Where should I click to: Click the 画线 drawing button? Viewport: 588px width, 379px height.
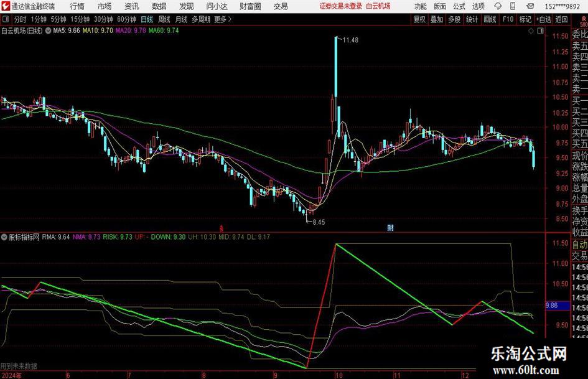point(490,19)
